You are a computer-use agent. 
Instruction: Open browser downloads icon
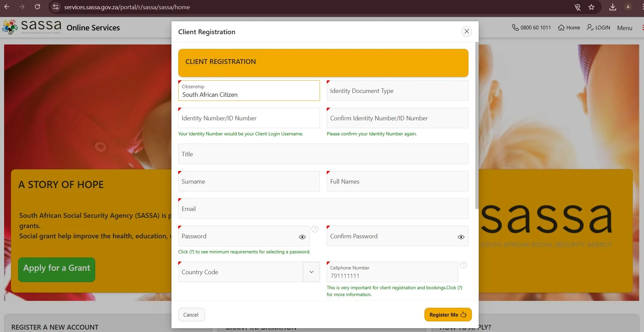(x=613, y=7)
